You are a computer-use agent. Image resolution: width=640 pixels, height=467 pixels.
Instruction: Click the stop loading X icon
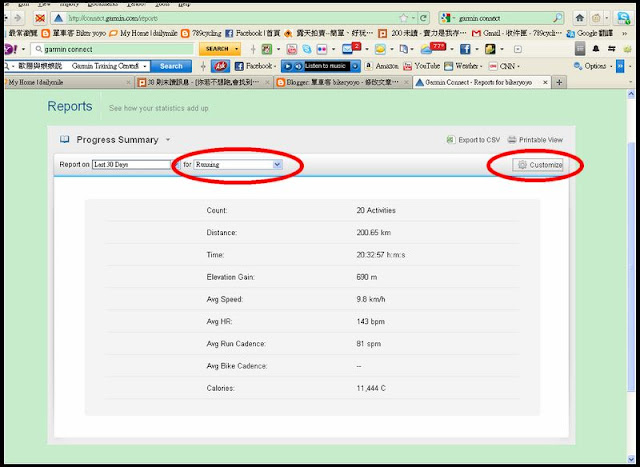[40, 18]
